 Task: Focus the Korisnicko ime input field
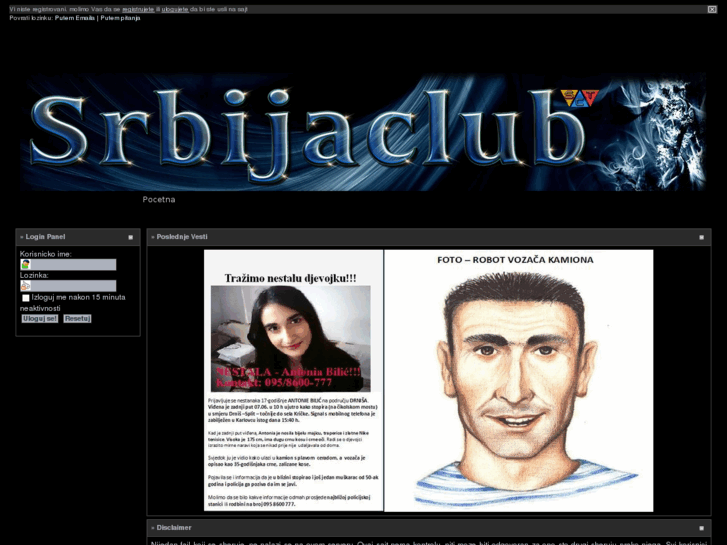(x=68, y=264)
